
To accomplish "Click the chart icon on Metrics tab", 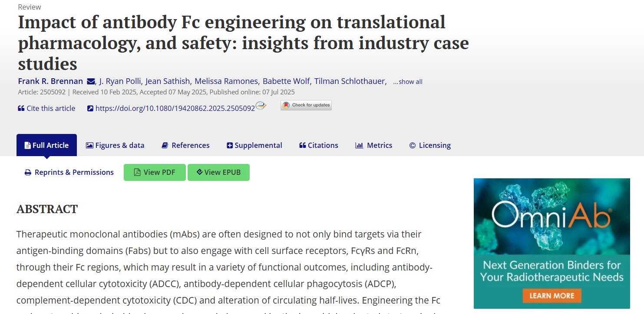I will 359,145.
